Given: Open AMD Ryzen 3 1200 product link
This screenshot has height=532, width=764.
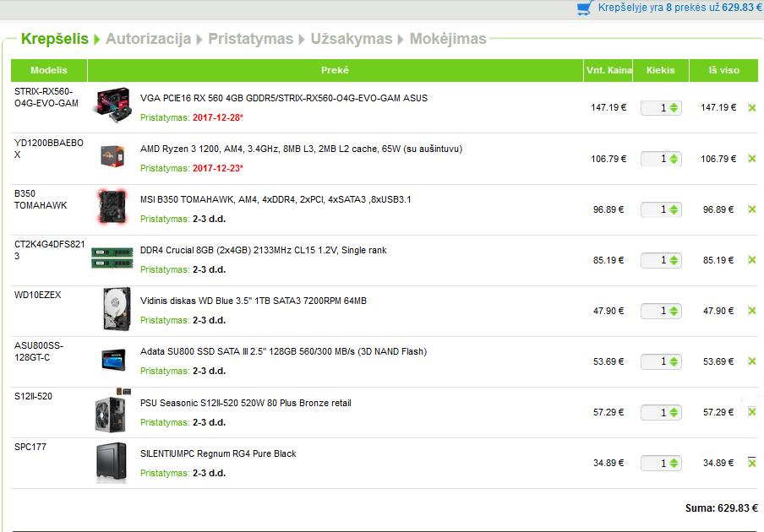Looking at the screenshot, I should tap(301, 149).
